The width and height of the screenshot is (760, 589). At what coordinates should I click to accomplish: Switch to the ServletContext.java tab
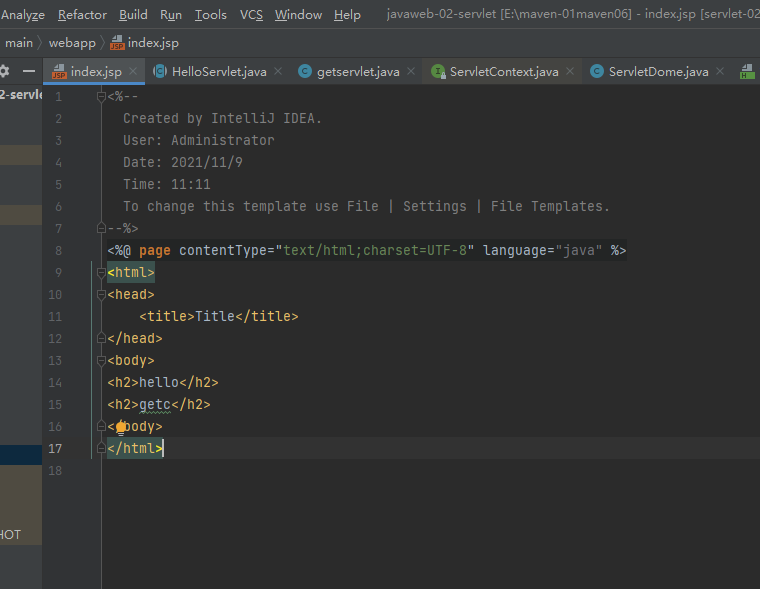click(x=504, y=72)
